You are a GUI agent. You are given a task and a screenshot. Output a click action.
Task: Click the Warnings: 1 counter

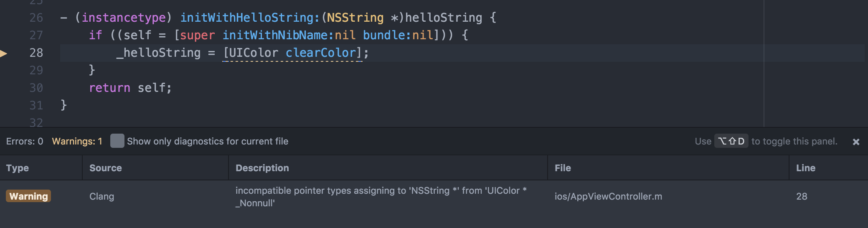click(x=77, y=141)
